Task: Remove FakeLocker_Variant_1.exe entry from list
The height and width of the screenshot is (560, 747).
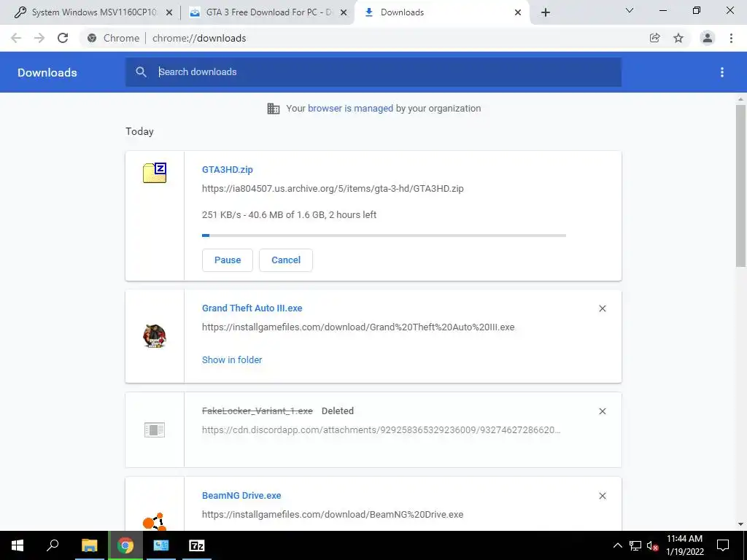Action: pos(603,411)
